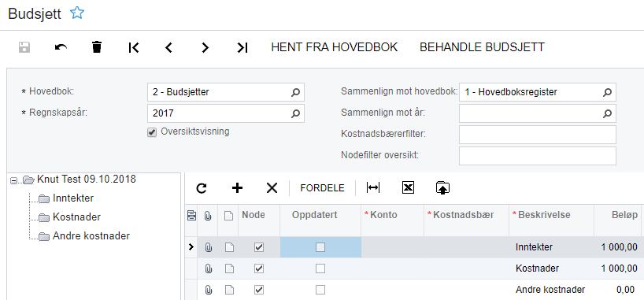Collapse the Knut Test 09.10.2018 tree node
This screenshot has height=300, width=644.
click(x=14, y=180)
